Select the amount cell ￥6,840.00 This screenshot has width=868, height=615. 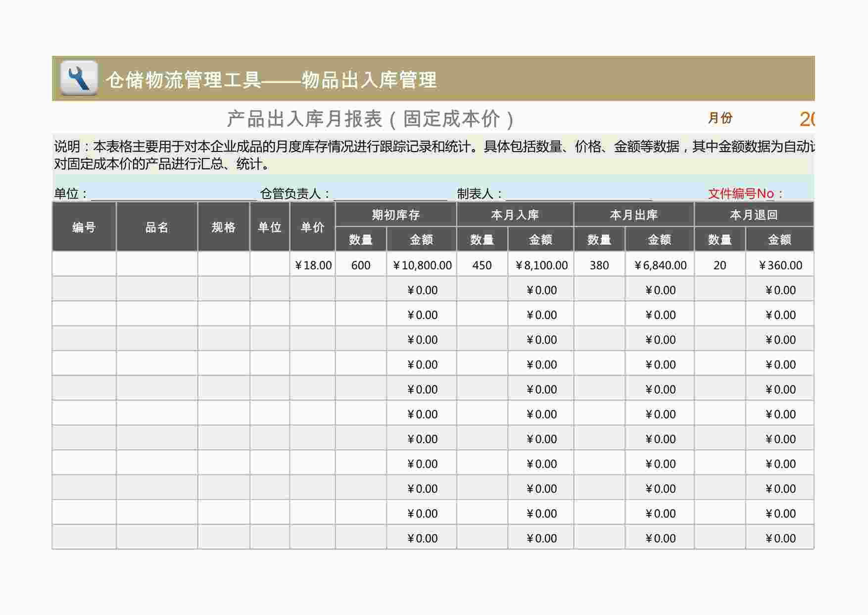click(x=660, y=265)
